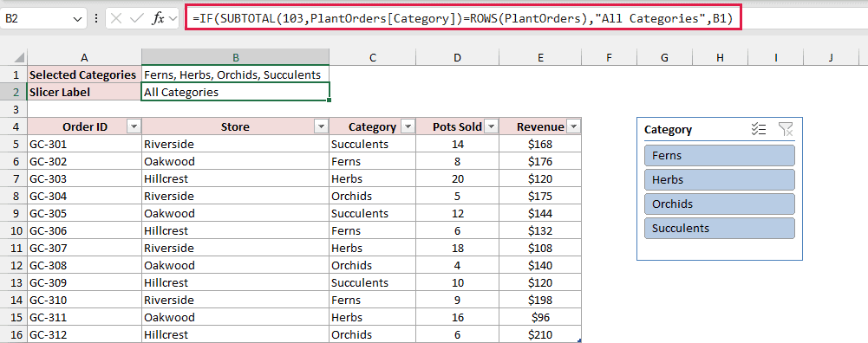Select Pots Sold value 14
The image size is (868, 343).
(457, 144)
